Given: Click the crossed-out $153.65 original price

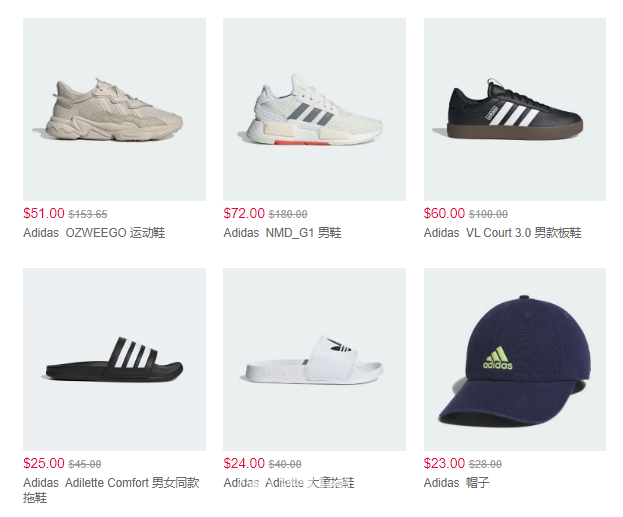Looking at the screenshot, I should [88, 215].
